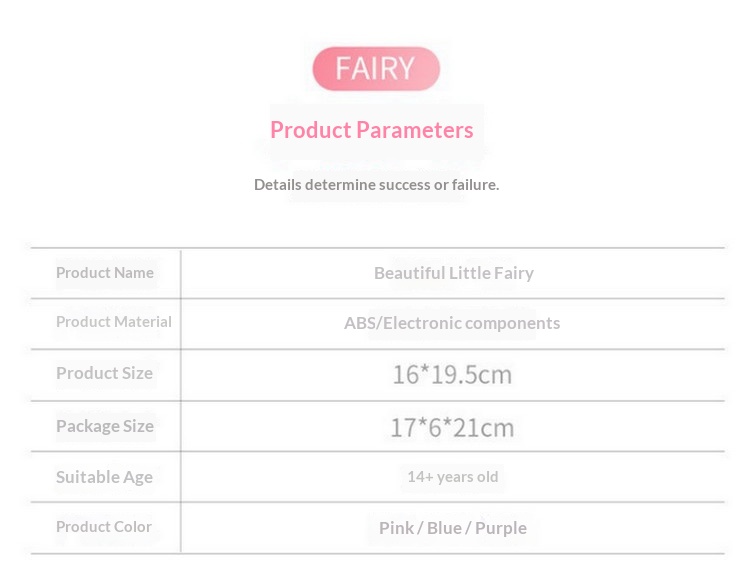Select the Product Parameters heading
Viewport: 750px width, 575px height.
point(372,130)
